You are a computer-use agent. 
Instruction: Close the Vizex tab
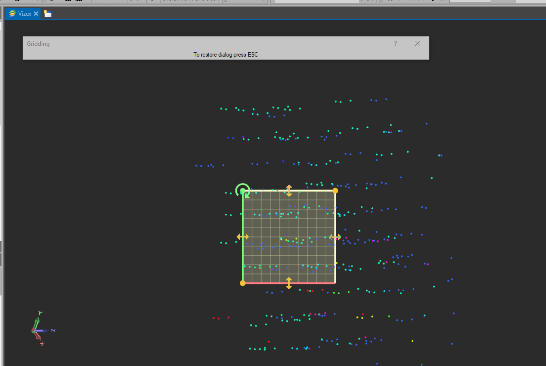pos(36,14)
